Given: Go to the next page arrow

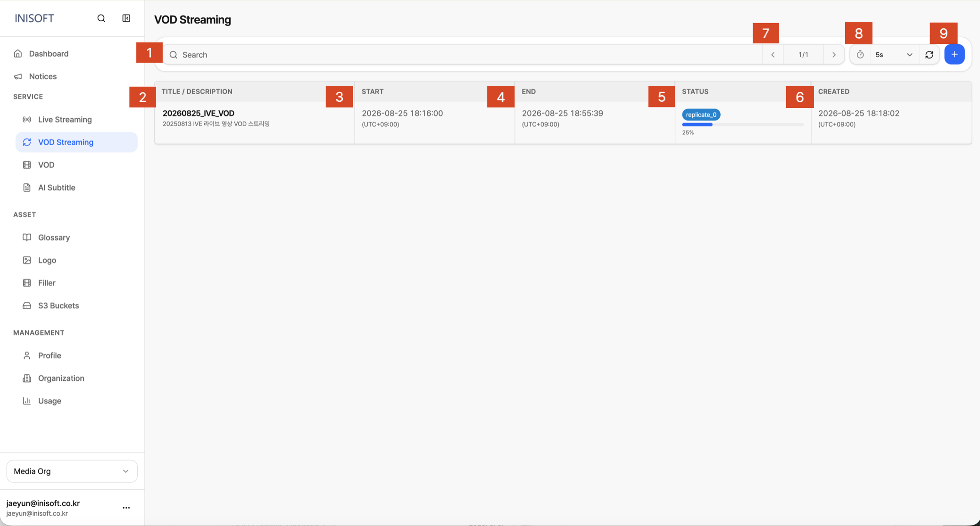Looking at the screenshot, I should coord(834,55).
